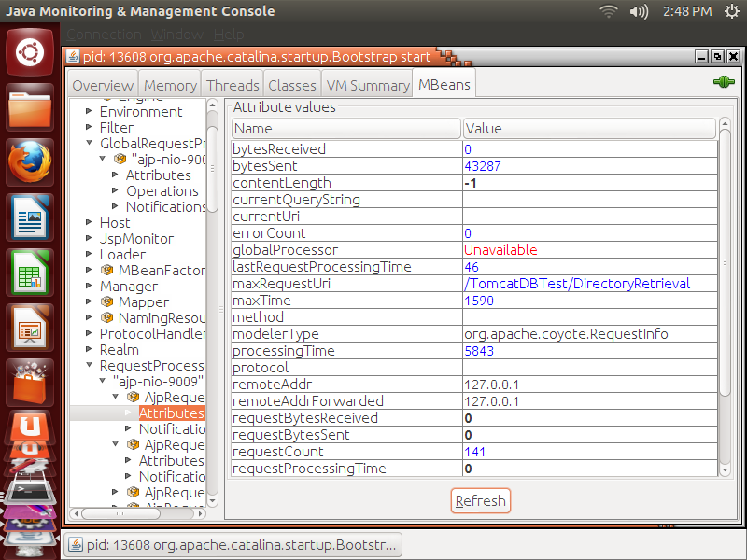Click the ajp-nio-9009 MBean icon under GlobalRequestProcessor
The image size is (747, 560).
120,159
